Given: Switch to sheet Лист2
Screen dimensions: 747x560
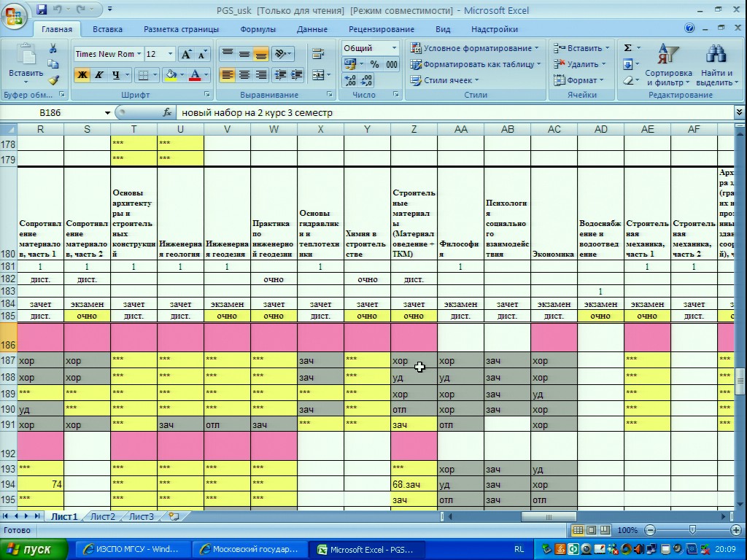Looking at the screenshot, I should [x=102, y=517].
